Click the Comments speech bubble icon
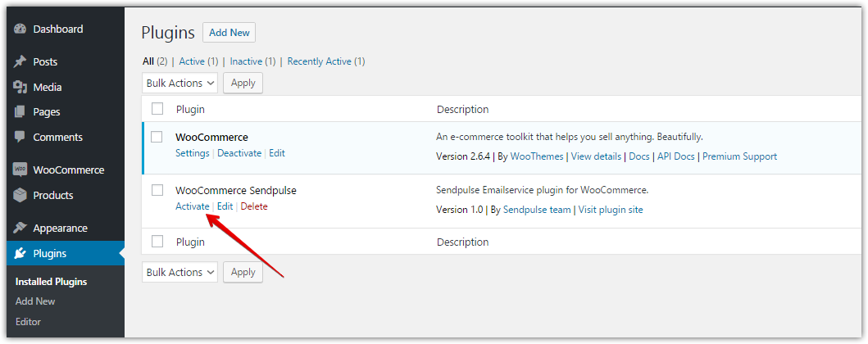868x344 pixels. [x=20, y=138]
